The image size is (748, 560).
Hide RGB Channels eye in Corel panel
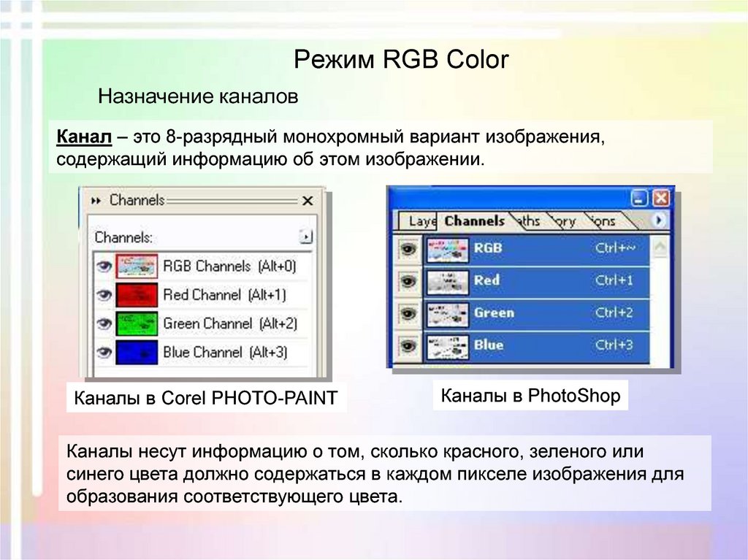[x=104, y=266]
